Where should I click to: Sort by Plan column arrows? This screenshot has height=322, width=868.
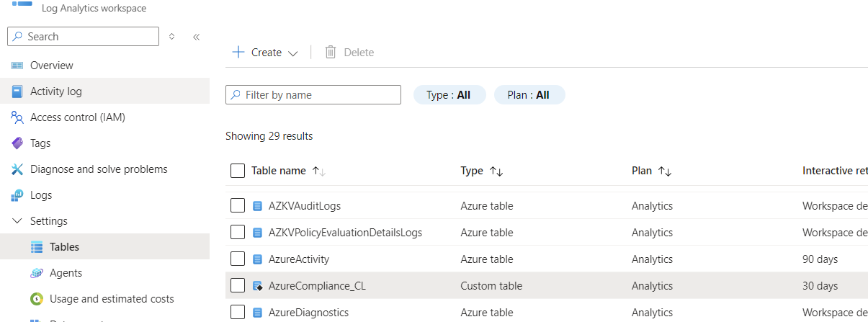666,171
